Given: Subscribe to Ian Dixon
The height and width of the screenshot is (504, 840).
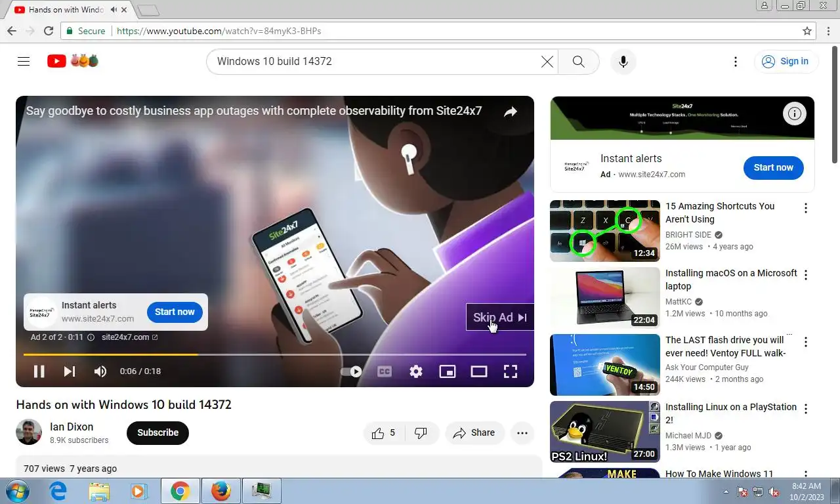Looking at the screenshot, I should pos(157,432).
